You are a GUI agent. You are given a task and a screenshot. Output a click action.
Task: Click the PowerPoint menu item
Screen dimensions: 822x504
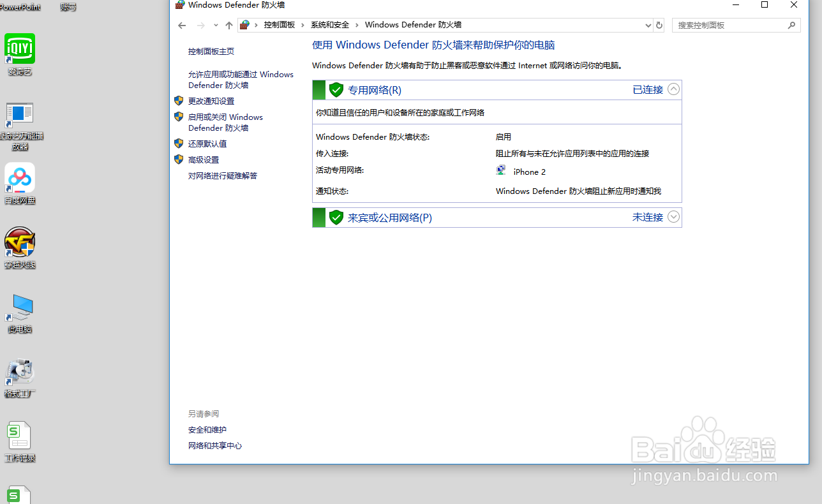[x=19, y=6]
